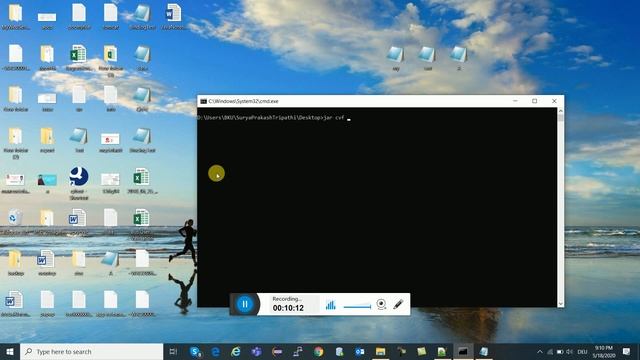Click the scroll down arrow in the cmd window

(x=560, y=304)
